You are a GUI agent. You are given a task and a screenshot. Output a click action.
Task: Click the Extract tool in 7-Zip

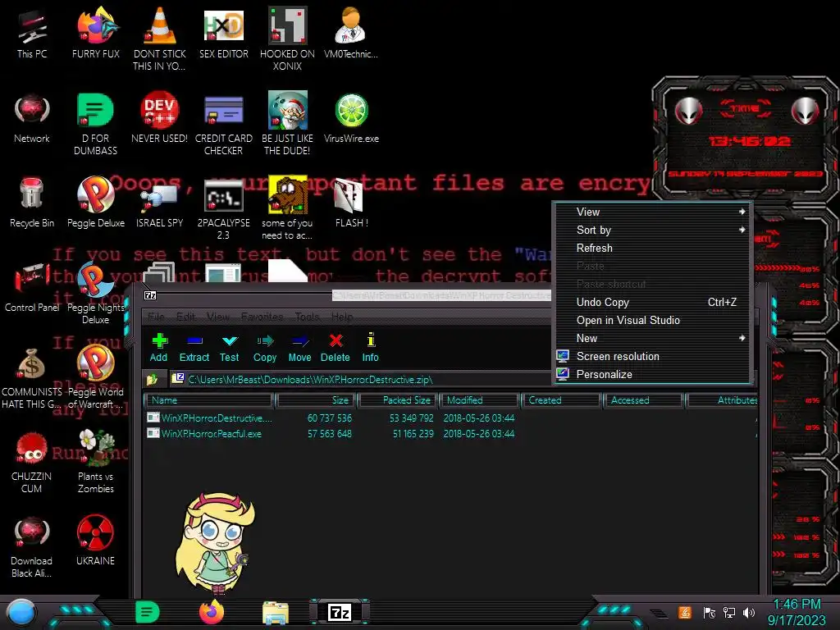[194, 347]
